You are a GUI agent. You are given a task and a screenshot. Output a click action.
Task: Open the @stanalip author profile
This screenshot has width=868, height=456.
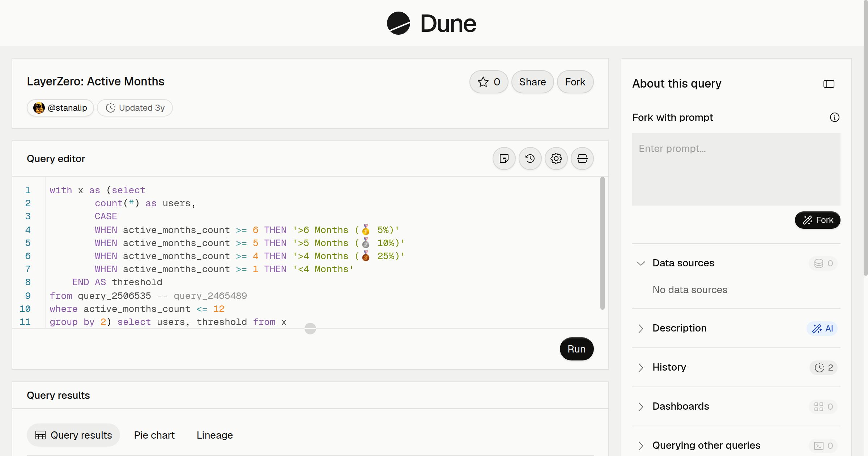(60, 108)
